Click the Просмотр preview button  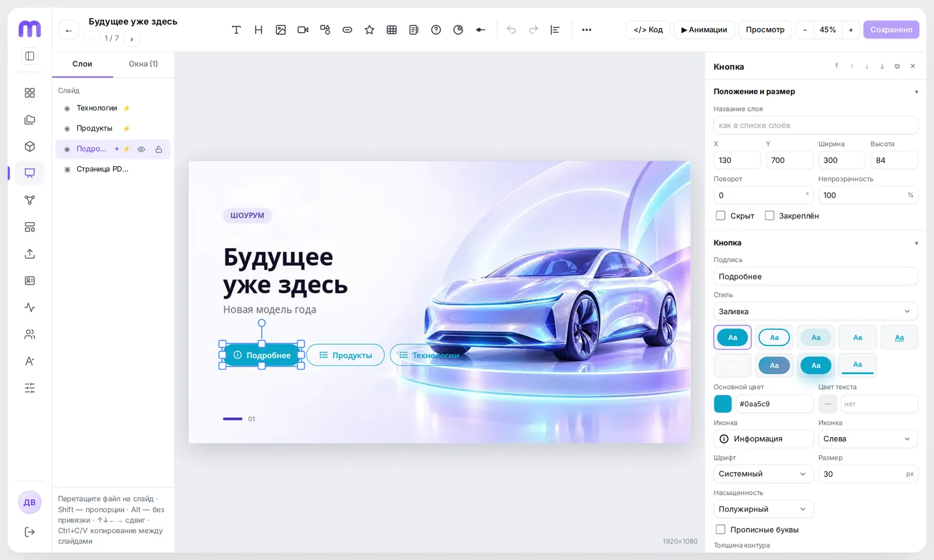(765, 30)
